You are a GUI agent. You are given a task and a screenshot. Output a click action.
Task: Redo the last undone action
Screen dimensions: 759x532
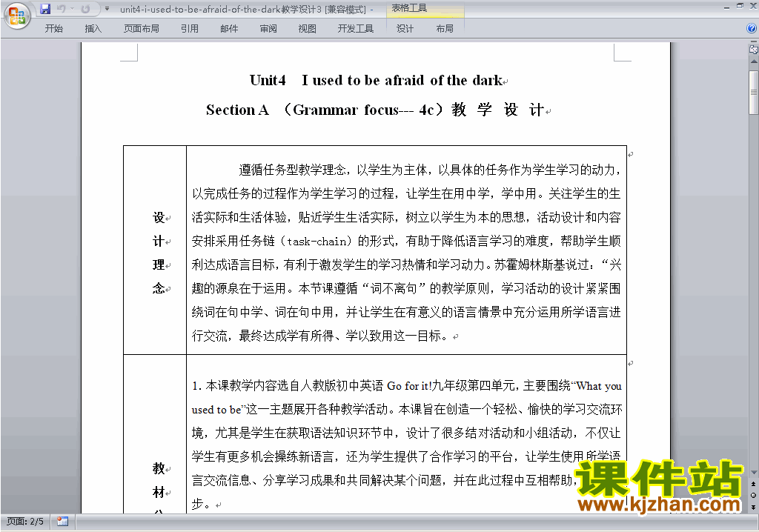(86, 9)
